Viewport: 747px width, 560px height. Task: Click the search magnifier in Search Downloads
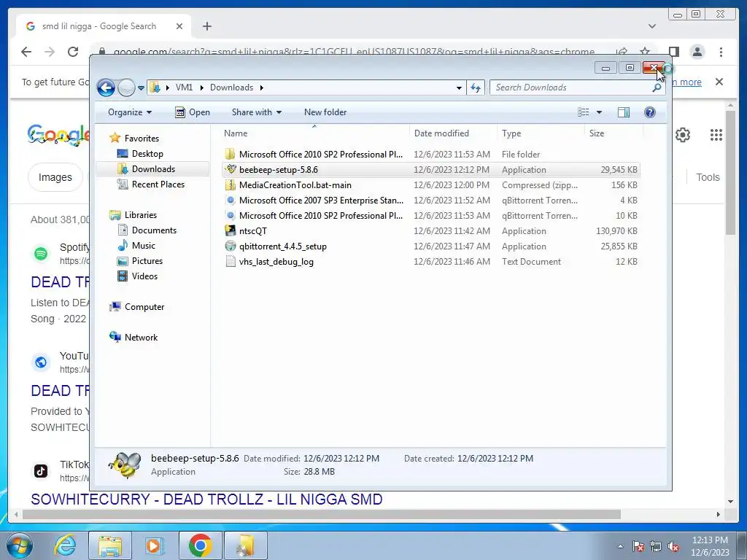[657, 87]
